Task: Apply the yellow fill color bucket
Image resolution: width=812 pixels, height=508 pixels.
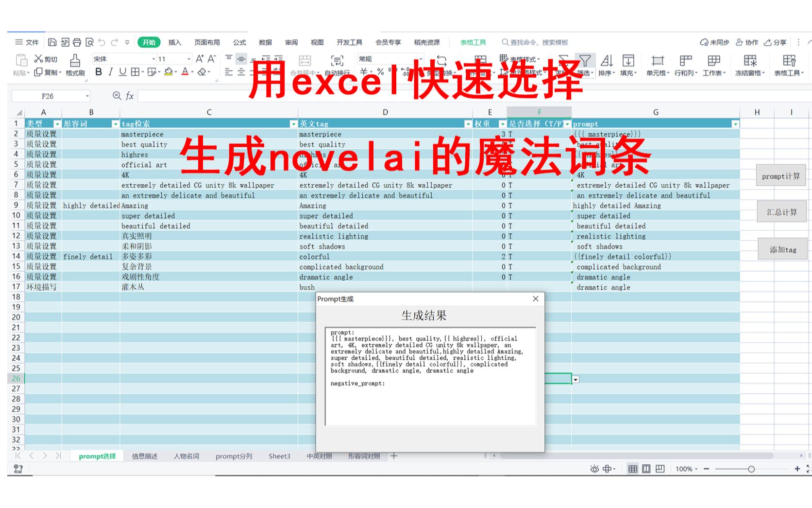Action: [x=168, y=72]
